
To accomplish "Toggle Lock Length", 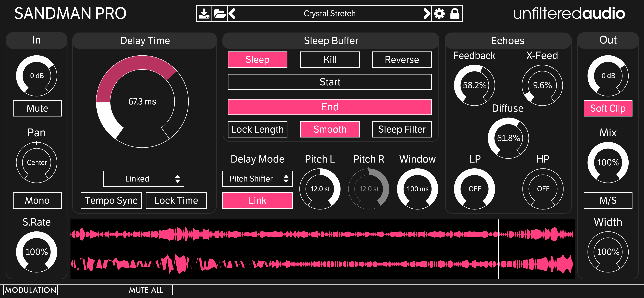I will coord(257,129).
